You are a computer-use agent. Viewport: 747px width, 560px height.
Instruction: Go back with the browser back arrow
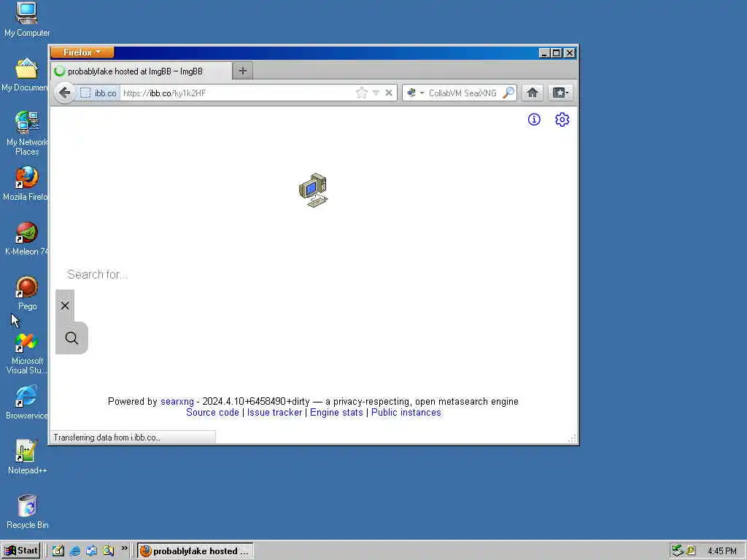[65, 93]
